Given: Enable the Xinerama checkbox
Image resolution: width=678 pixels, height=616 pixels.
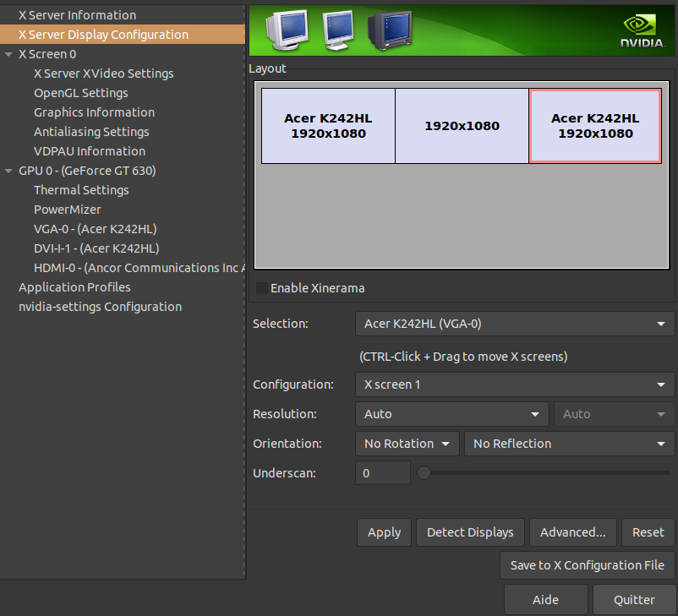Looking at the screenshot, I should click(262, 288).
